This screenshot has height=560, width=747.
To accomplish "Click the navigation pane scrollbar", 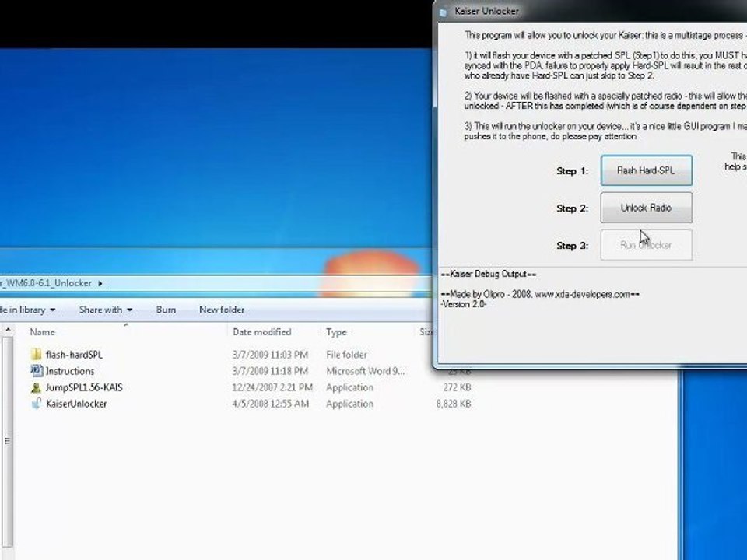I will click(x=7, y=440).
